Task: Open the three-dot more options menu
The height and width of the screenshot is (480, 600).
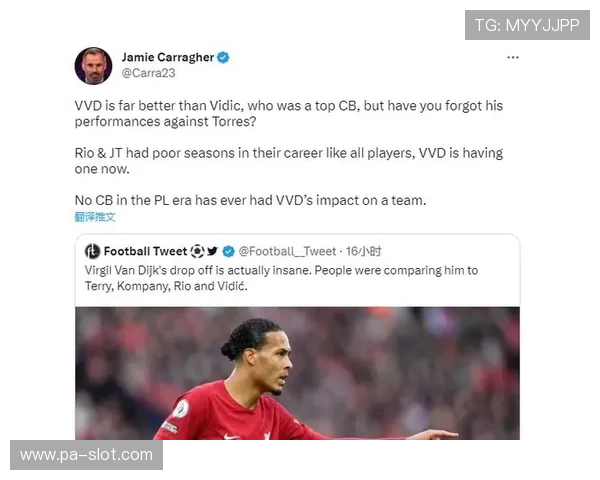Action: (x=513, y=57)
